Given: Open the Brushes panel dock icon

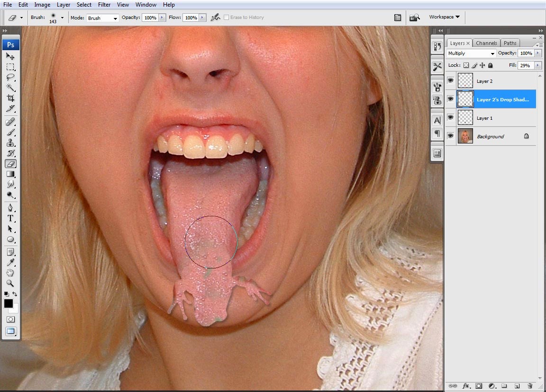Looking at the screenshot, I should [x=437, y=87].
